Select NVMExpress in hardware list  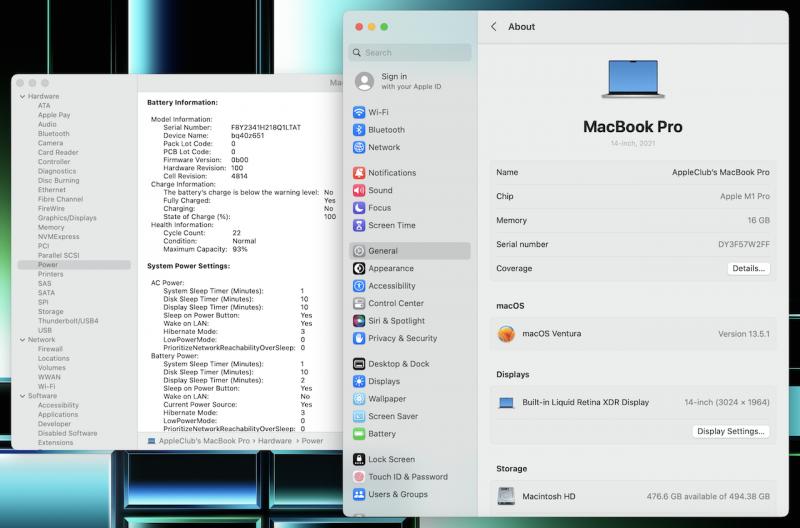(58, 237)
